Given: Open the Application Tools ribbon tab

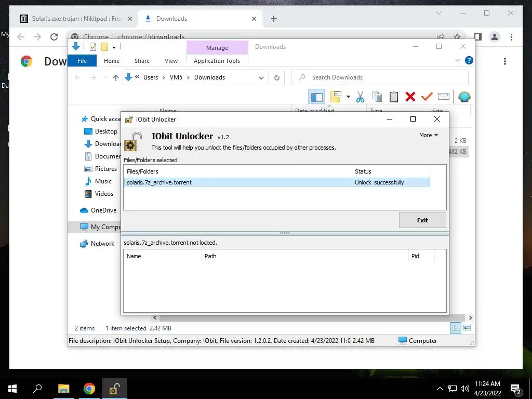Looking at the screenshot, I should coord(217,61).
